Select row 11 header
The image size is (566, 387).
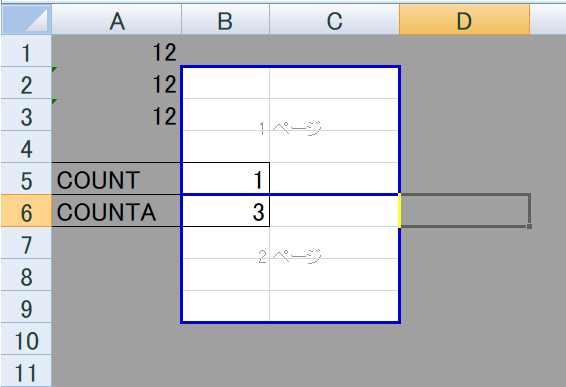(x=26, y=371)
